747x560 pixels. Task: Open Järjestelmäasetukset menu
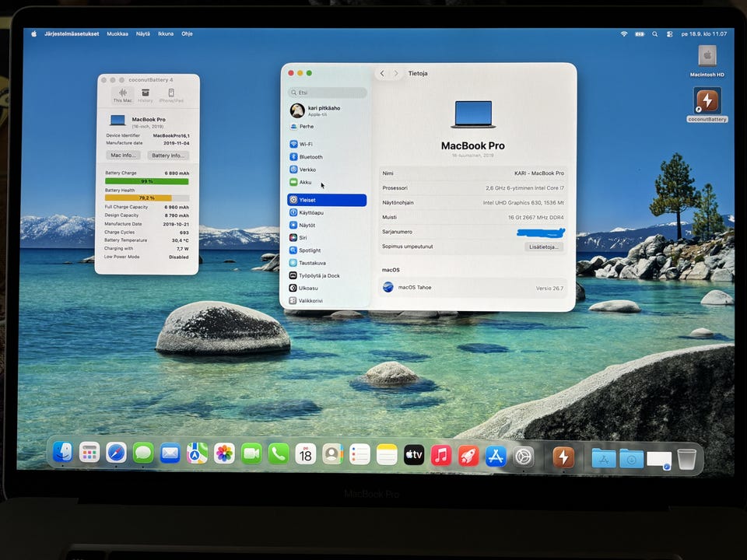click(72, 33)
